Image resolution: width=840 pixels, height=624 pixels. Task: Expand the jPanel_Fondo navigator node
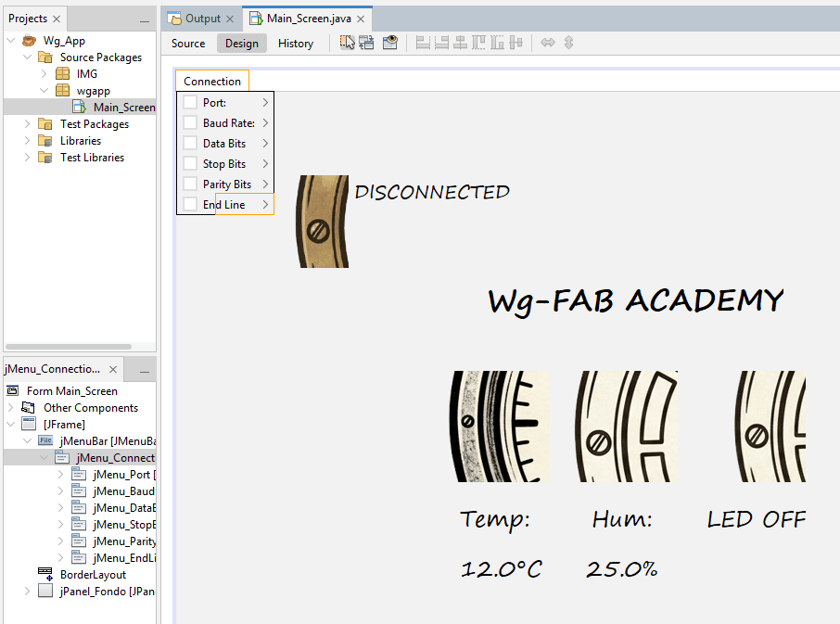click(27, 592)
